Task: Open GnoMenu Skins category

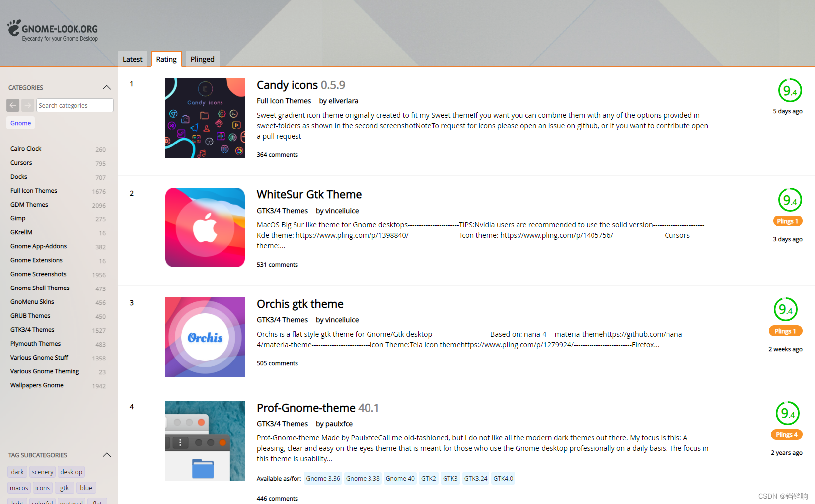Action: click(x=32, y=302)
